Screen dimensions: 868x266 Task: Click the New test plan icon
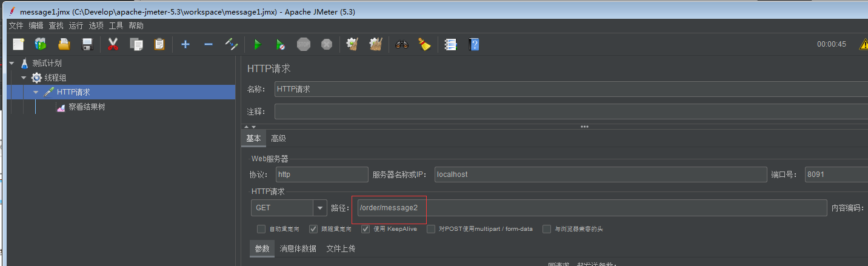point(19,44)
